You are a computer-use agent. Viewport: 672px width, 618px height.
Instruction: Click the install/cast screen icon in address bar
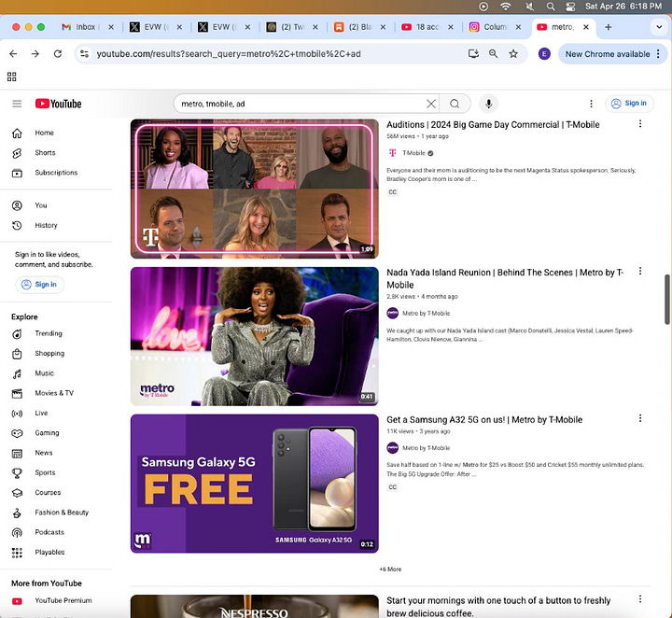[473, 53]
